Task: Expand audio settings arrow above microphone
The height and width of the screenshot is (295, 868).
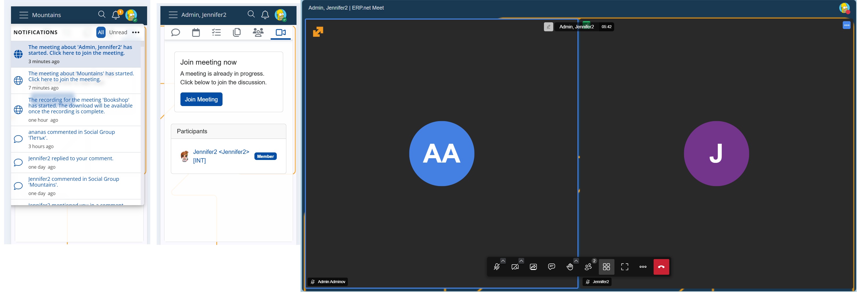Action: pyautogui.click(x=503, y=261)
